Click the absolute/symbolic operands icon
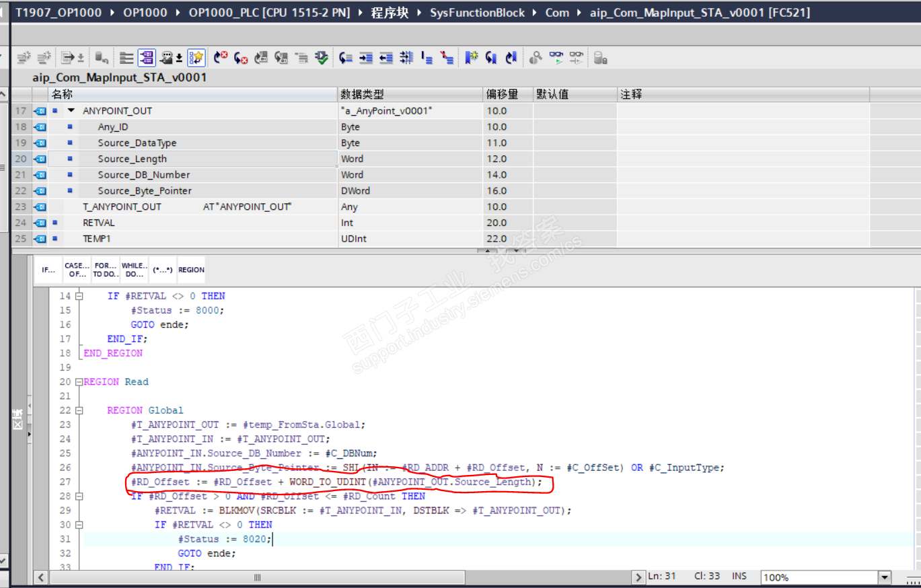This screenshot has width=921, height=588. pyautogui.click(x=167, y=58)
